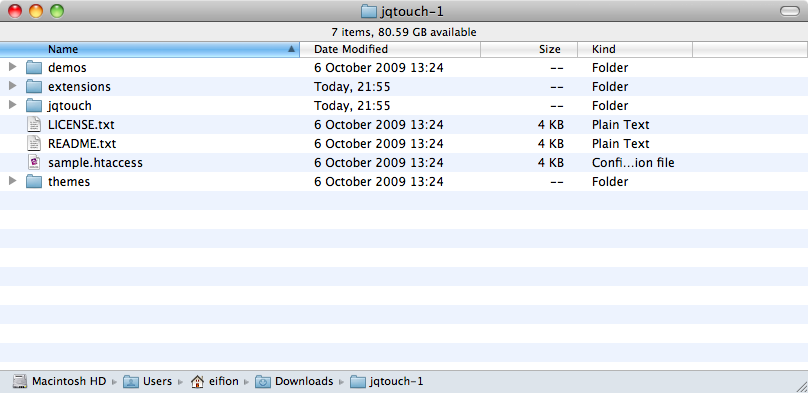Image resolution: width=808 pixels, height=393 pixels.
Task: Zoom the window with the green button
Action: tap(57, 11)
